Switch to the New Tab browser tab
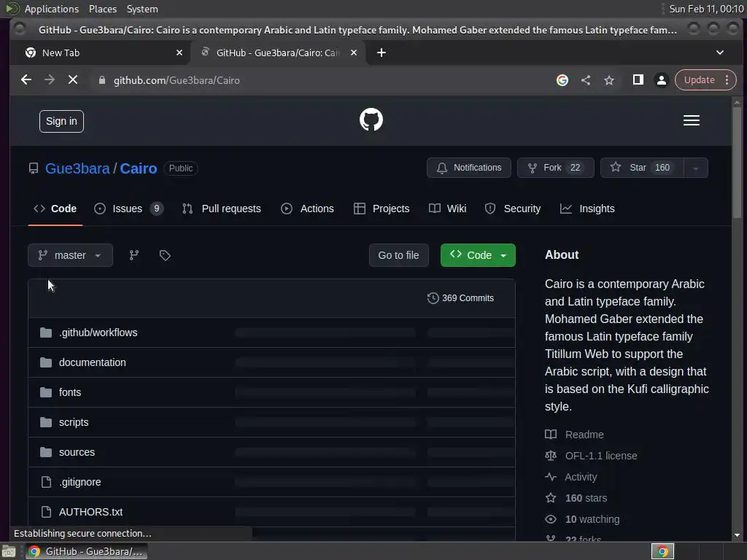Viewport: 747px width, 560px height. click(x=101, y=52)
